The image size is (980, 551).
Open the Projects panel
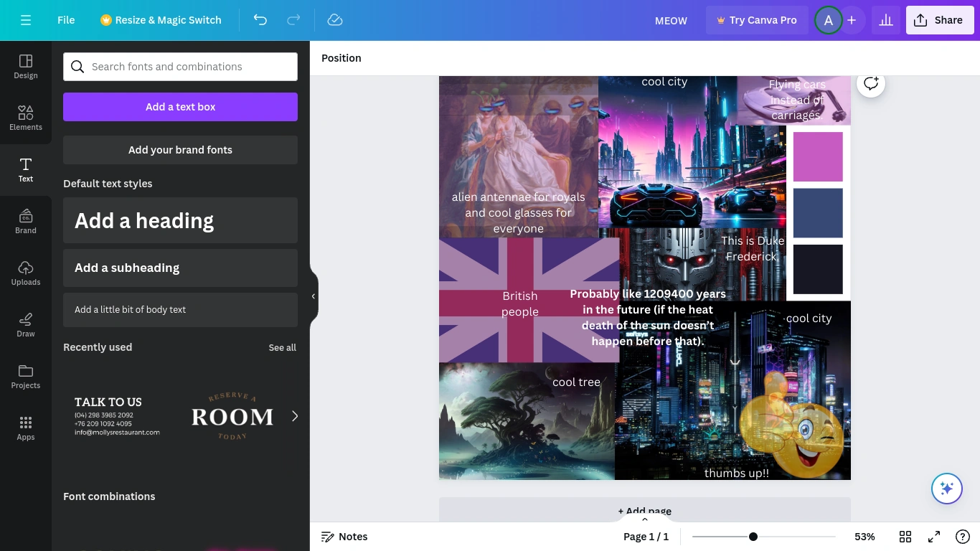point(25,376)
